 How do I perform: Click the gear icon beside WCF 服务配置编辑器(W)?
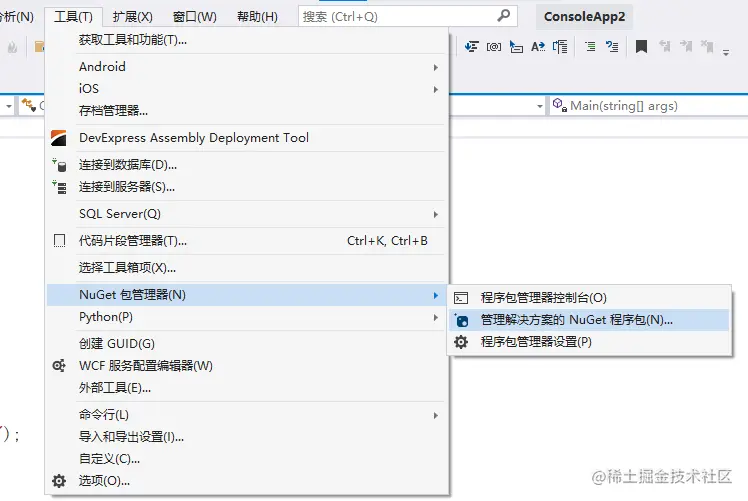[x=59, y=365]
